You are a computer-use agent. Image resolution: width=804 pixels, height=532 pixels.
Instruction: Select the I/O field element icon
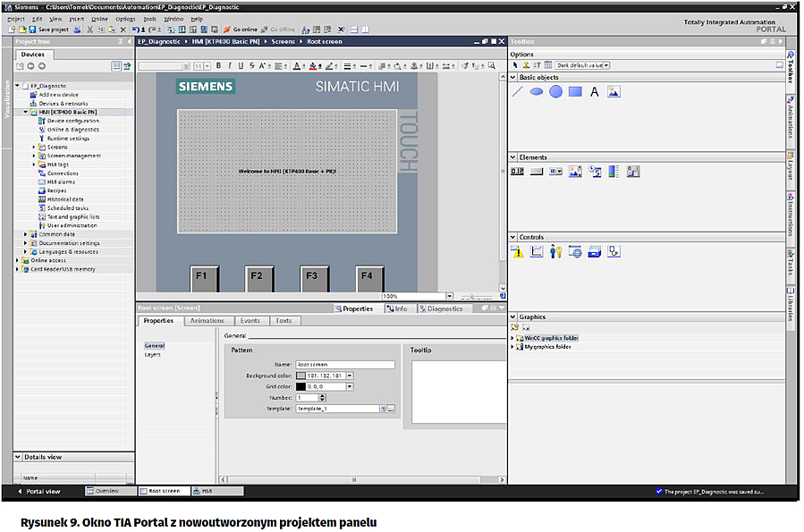518,171
